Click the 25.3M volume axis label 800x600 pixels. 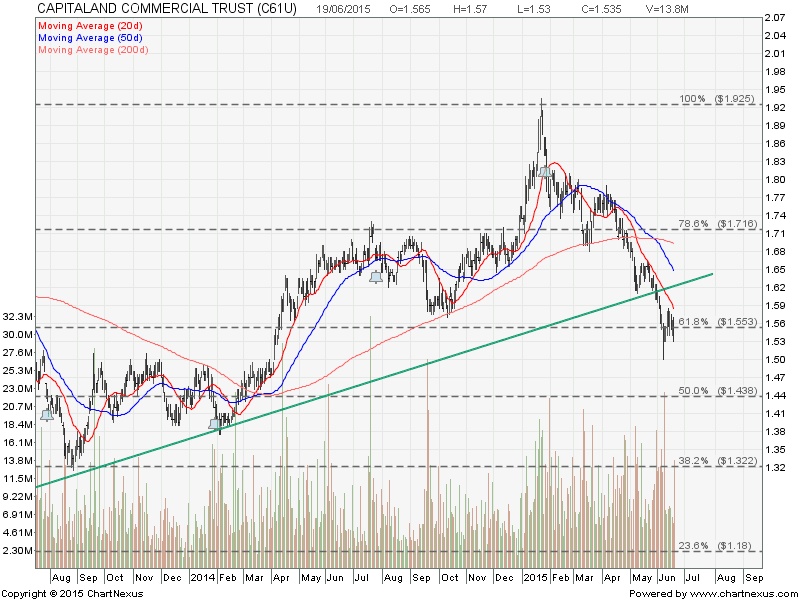(x=18, y=370)
